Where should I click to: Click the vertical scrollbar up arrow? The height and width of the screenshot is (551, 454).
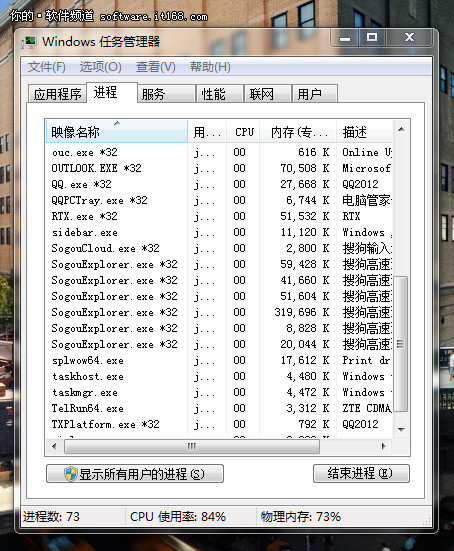tap(401, 129)
